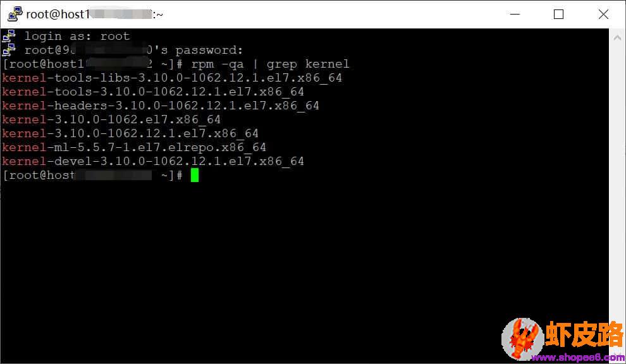The height and width of the screenshot is (364, 626).
Task: Click the scrollbar up arrow
Action: point(617,38)
